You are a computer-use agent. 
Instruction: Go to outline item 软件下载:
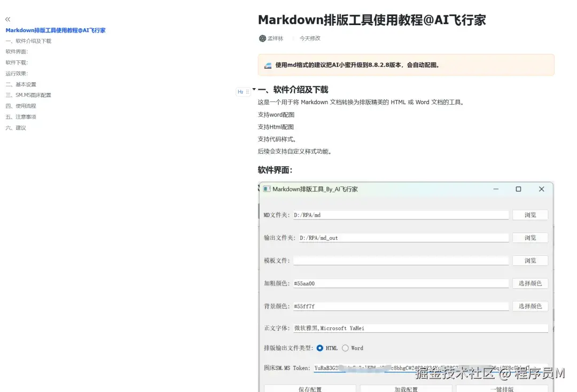click(x=17, y=62)
